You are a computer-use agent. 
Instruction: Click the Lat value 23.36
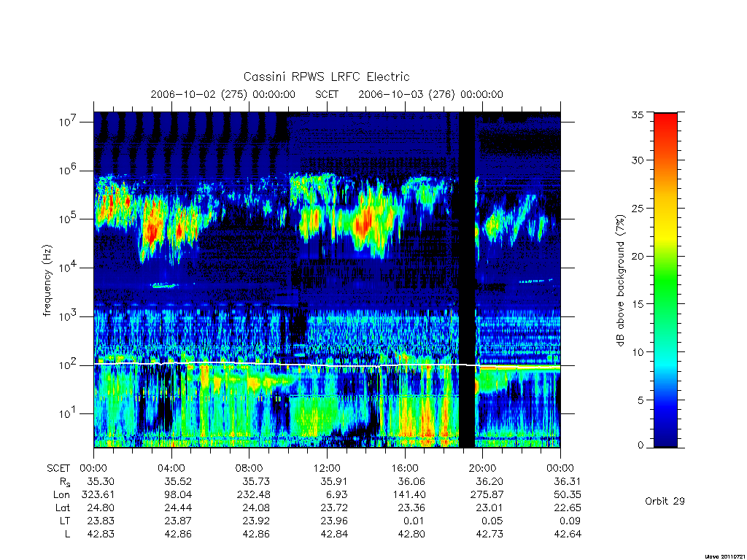pos(411,507)
